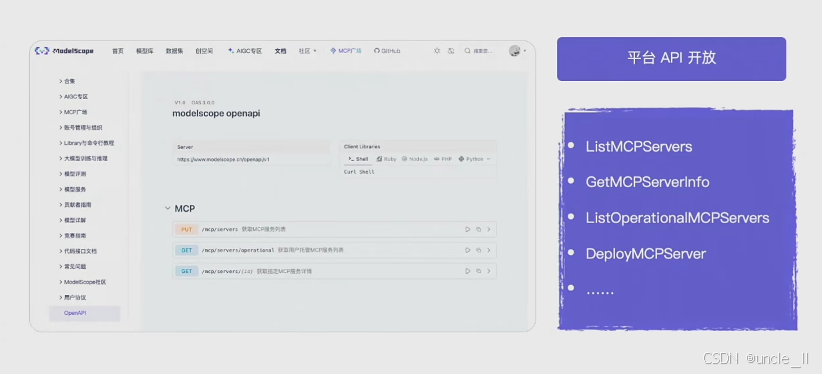822x374 pixels.
Task: Expand the /mcp/servers/operational row chevron
Action: click(489, 250)
